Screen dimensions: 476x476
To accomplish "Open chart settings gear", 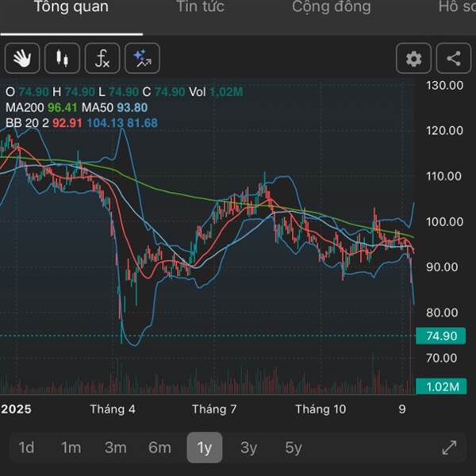I will pos(413,58).
